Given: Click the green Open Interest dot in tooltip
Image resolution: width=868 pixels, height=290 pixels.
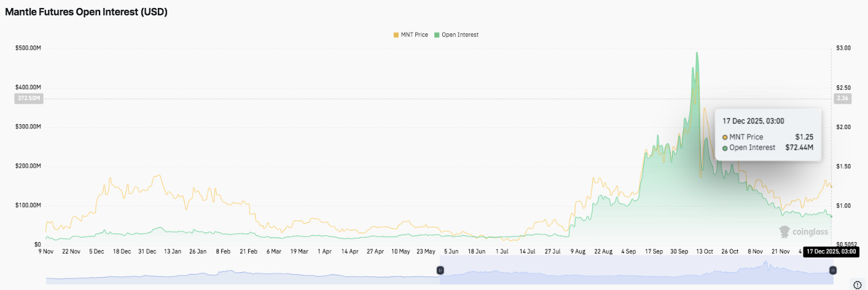Looking at the screenshot, I should click(725, 147).
